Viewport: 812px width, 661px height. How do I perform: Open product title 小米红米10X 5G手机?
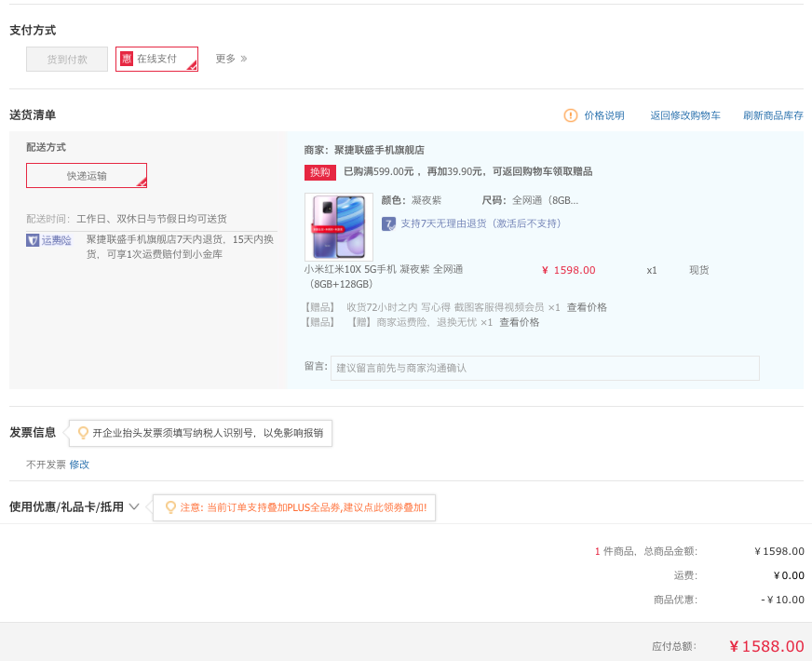coord(384,277)
